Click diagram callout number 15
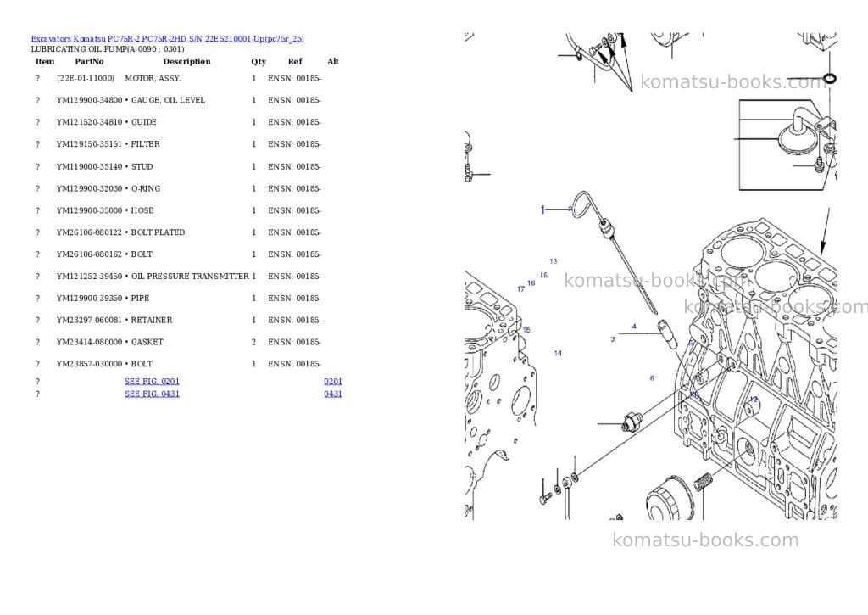The width and height of the screenshot is (868, 615). [526, 330]
